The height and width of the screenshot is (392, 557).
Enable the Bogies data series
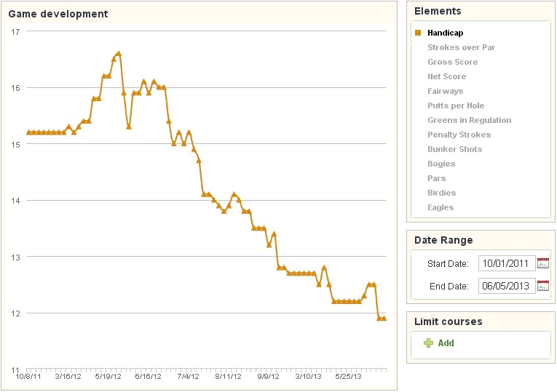[x=441, y=164]
